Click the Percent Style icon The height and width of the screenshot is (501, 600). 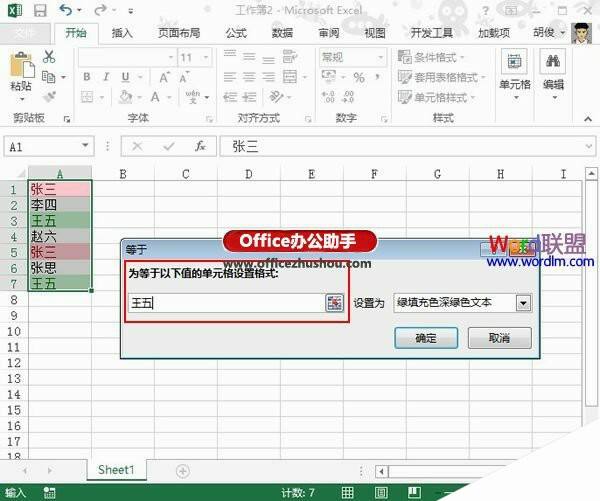click(x=359, y=78)
